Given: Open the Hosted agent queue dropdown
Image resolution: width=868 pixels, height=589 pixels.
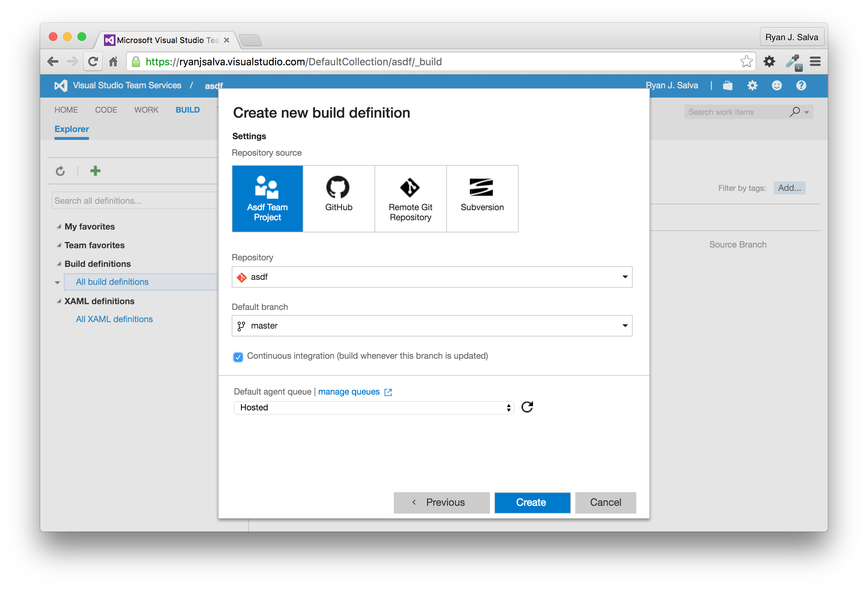Looking at the screenshot, I should point(373,407).
